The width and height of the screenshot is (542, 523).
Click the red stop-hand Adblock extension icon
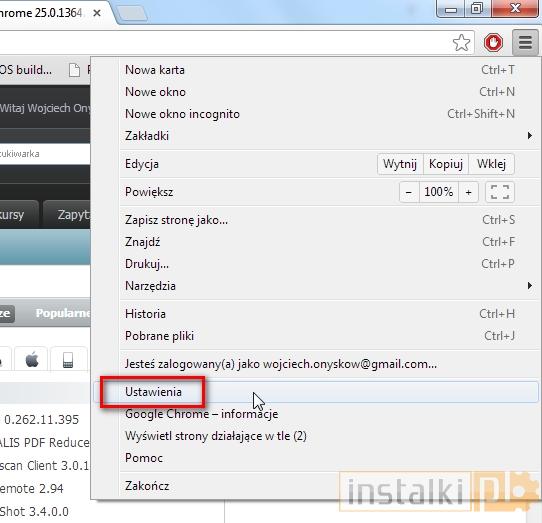pyautogui.click(x=493, y=43)
